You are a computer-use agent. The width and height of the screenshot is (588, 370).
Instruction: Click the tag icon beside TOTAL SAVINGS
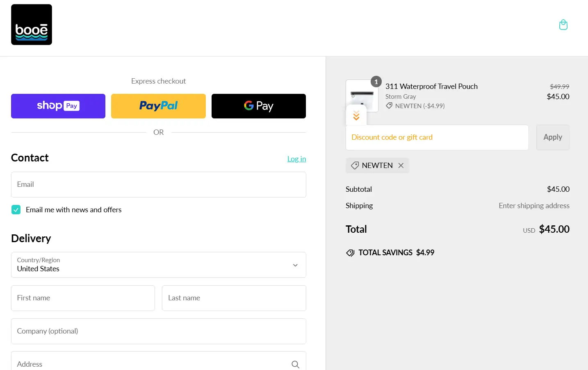click(x=350, y=252)
